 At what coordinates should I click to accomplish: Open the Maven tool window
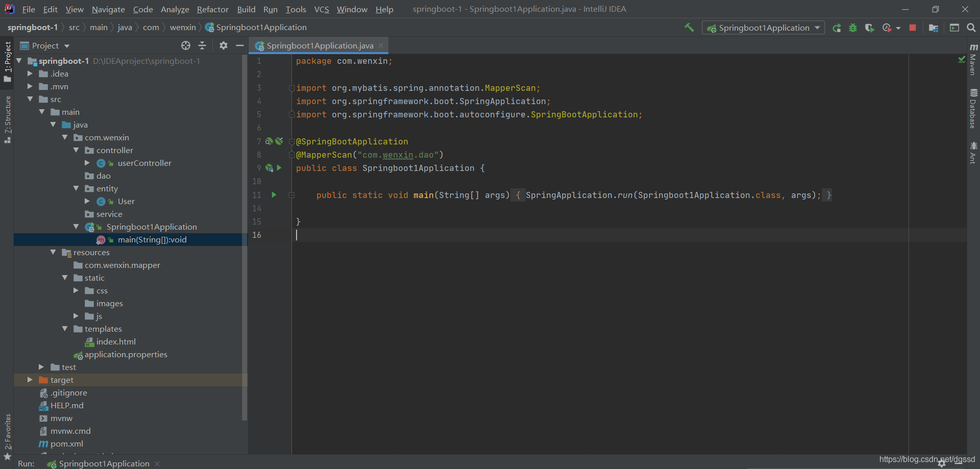973,59
